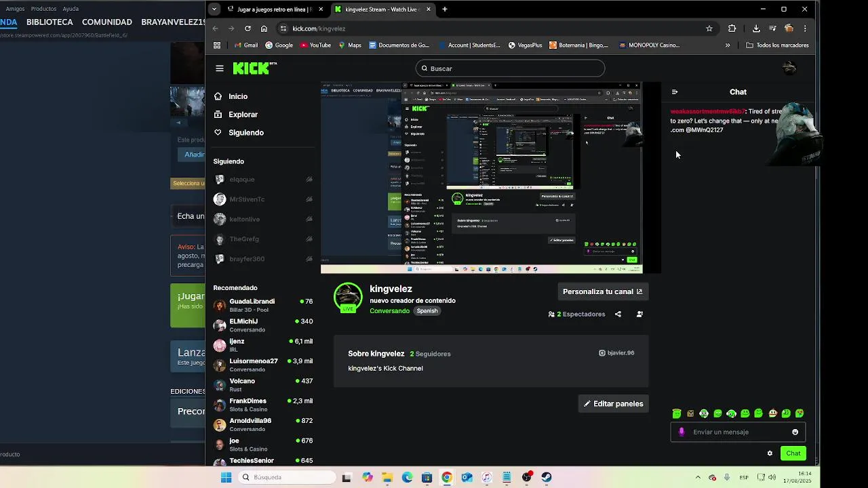Focus the Enviar un mensaje field
The height and width of the screenshot is (488, 868).
(738, 432)
